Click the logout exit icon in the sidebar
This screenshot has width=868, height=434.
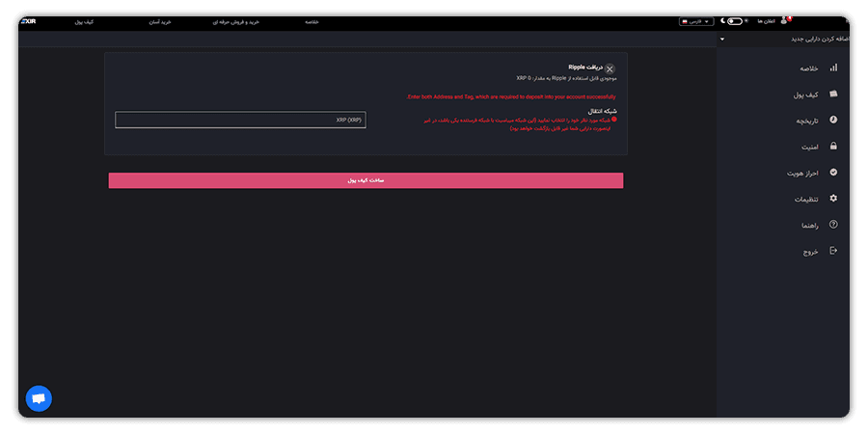[833, 251]
